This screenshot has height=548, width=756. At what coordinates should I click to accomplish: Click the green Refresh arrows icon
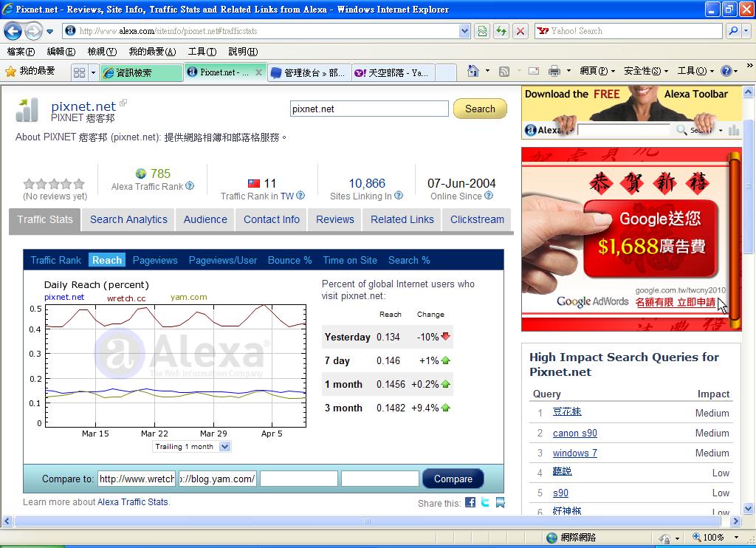pyautogui.click(x=501, y=31)
